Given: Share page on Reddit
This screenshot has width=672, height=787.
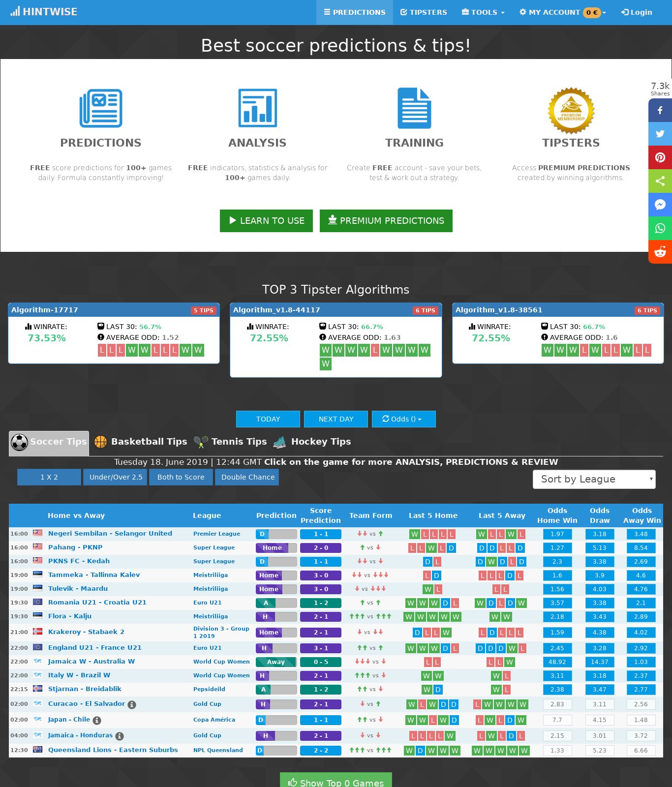Looking at the screenshot, I should pyautogui.click(x=660, y=252).
